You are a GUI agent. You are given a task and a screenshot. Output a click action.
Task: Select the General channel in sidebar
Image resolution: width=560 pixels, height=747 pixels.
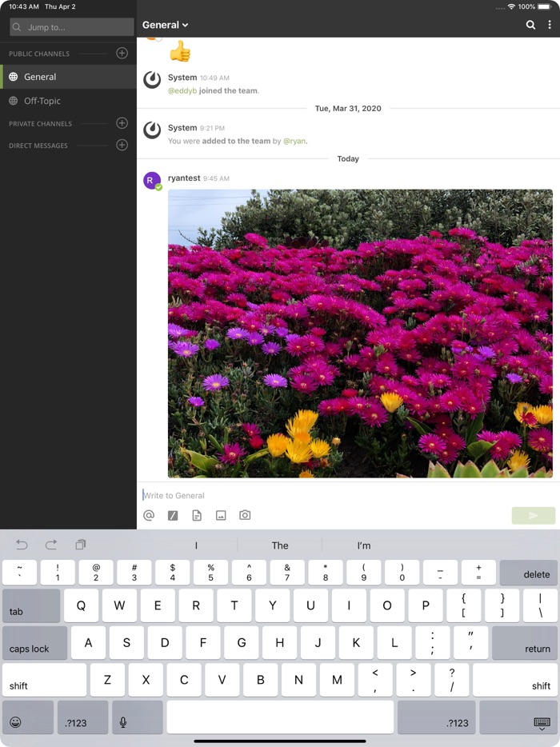click(x=68, y=77)
